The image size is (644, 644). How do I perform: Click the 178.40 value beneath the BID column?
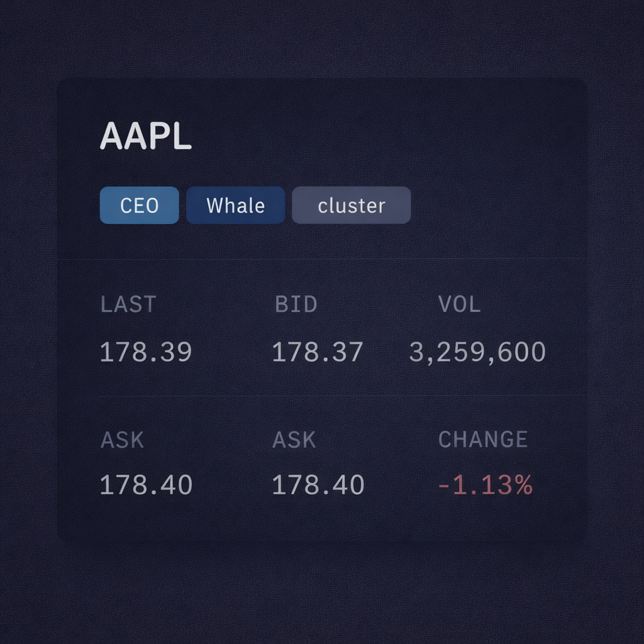(318, 485)
